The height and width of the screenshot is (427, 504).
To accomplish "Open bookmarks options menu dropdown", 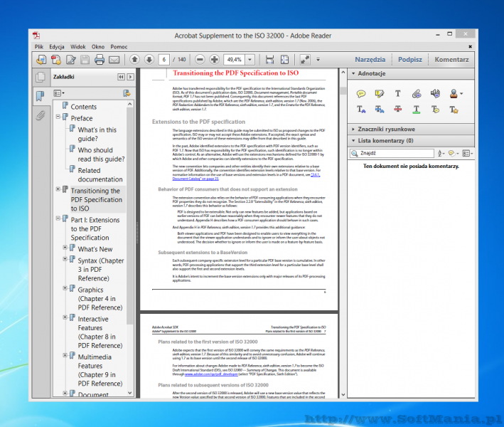I will pos(59,93).
